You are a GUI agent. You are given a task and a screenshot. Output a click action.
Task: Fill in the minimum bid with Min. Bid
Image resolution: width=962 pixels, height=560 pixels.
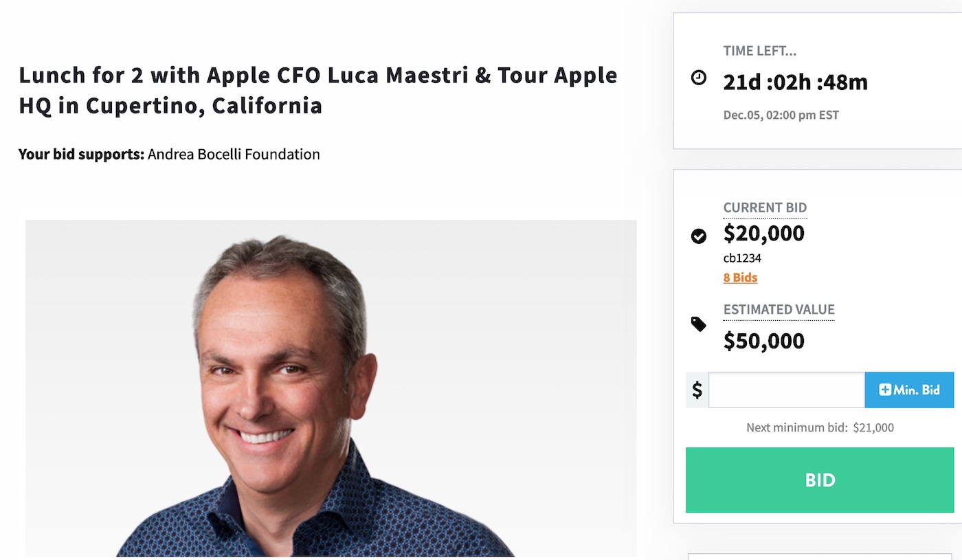pyautogui.click(x=909, y=390)
